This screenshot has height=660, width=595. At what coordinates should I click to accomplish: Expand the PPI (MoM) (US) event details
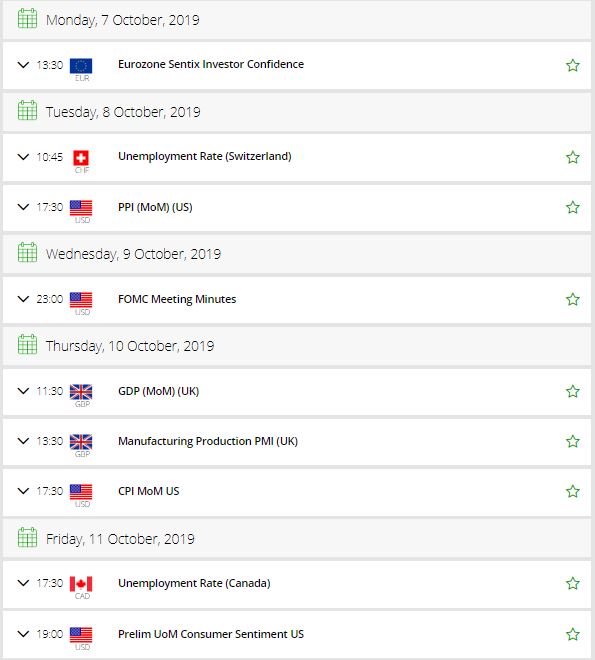(x=23, y=207)
